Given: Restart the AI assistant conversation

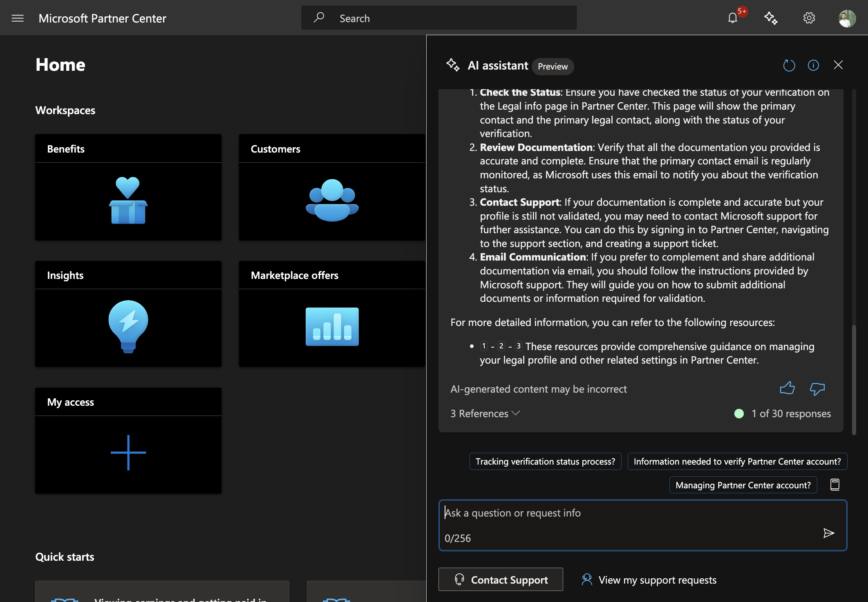Looking at the screenshot, I should [x=789, y=65].
